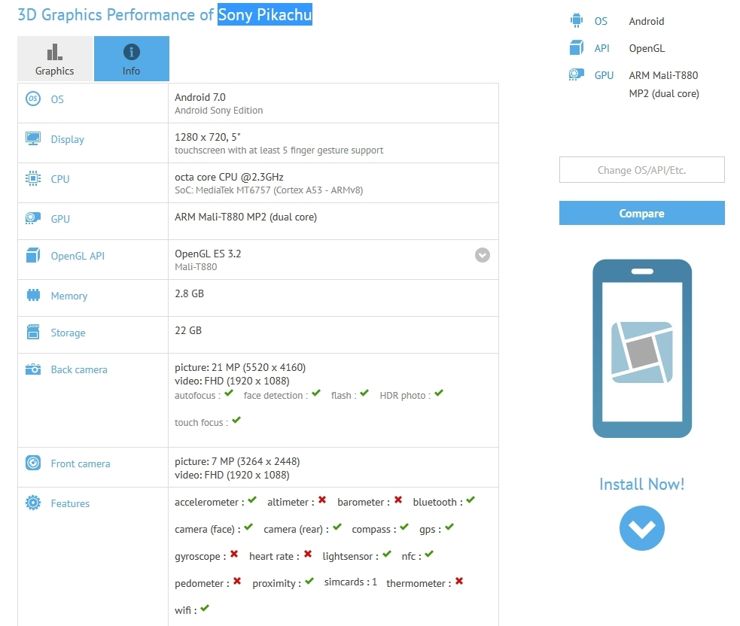Click the CPU chip icon
Image resolution: width=740 pixels, height=626 pixels.
33,179
